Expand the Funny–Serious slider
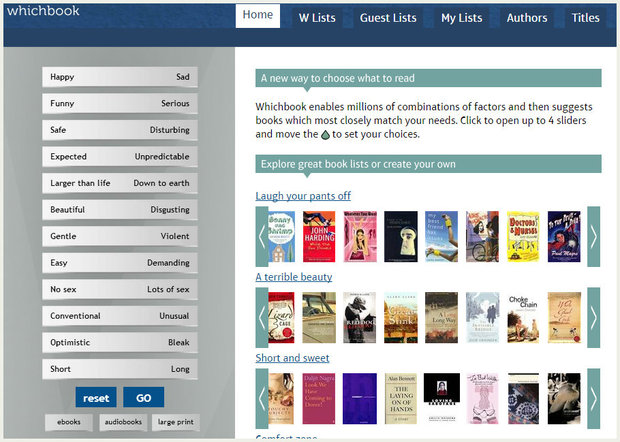 tap(119, 103)
